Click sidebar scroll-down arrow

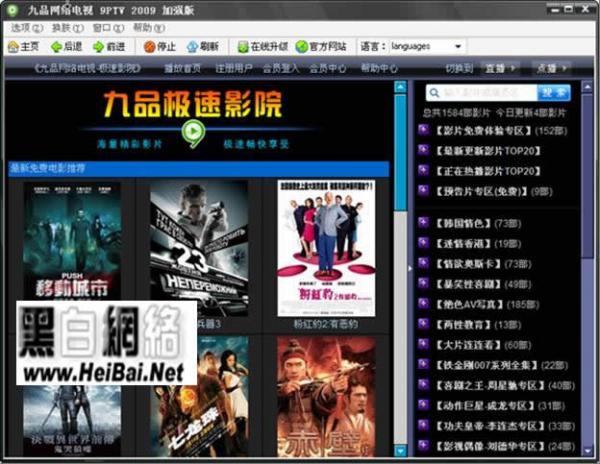tap(587, 451)
